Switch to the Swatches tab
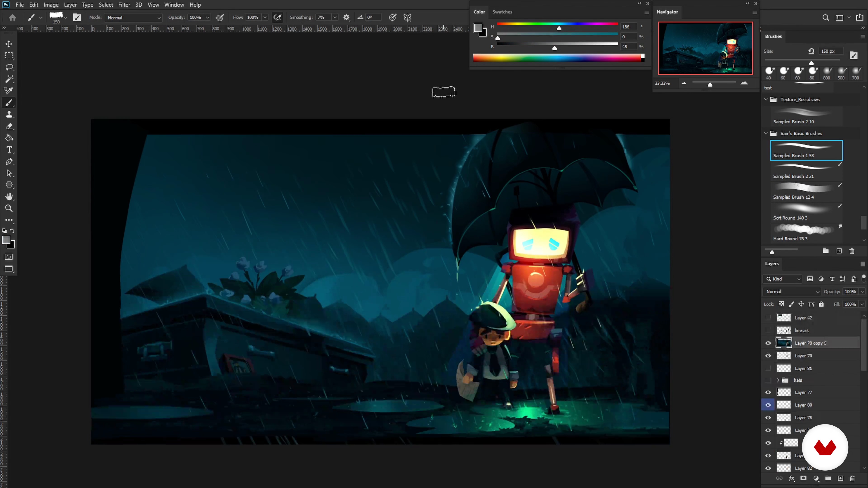 (502, 12)
